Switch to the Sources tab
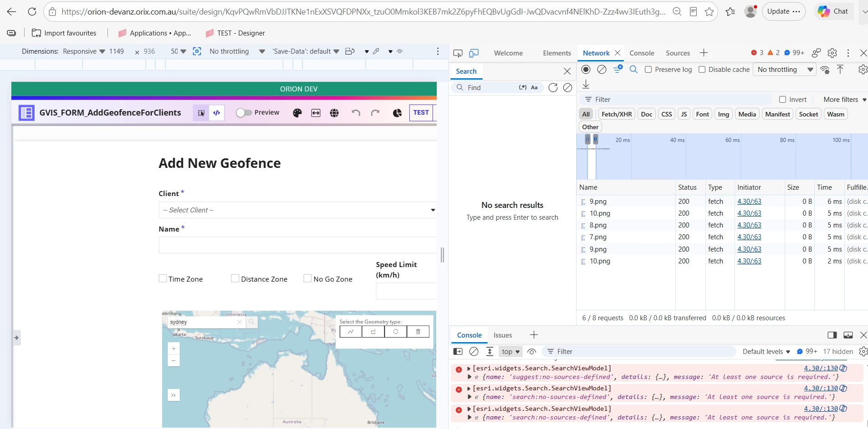868x429 pixels. [x=678, y=53]
